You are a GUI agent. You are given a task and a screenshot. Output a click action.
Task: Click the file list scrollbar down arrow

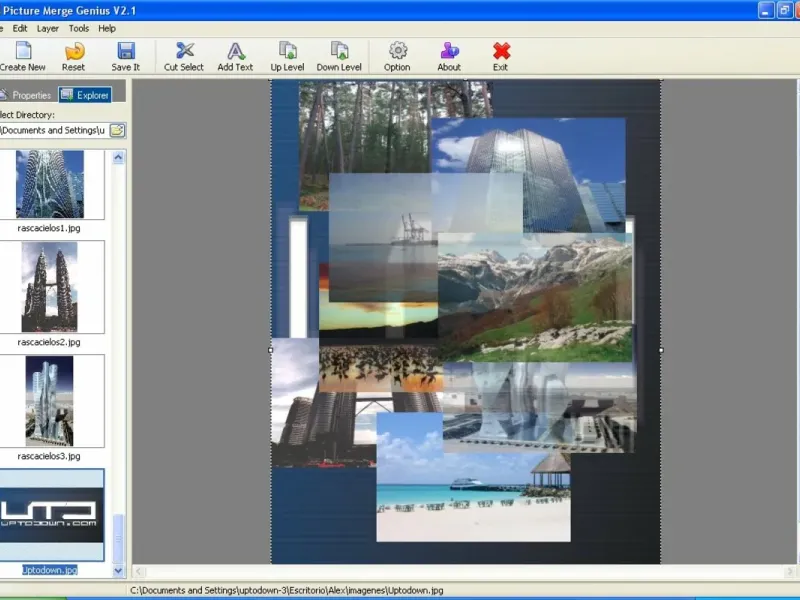119,570
